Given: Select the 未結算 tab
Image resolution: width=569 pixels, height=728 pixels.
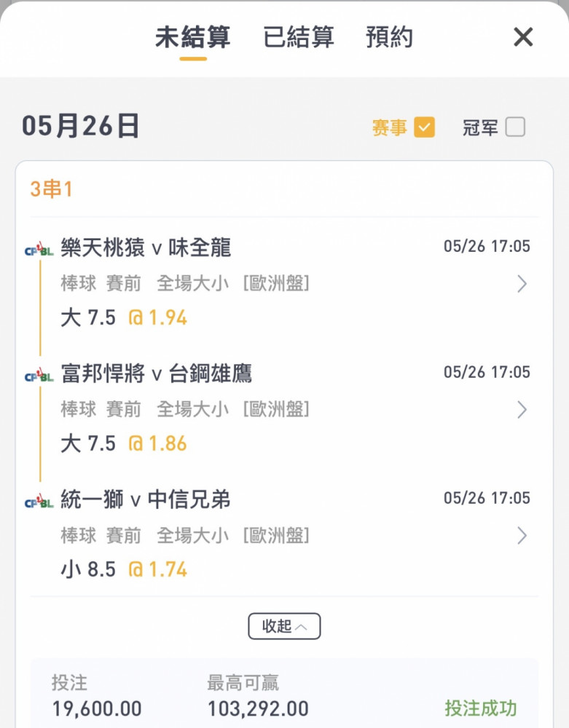Looking at the screenshot, I should (x=193, y=37).
